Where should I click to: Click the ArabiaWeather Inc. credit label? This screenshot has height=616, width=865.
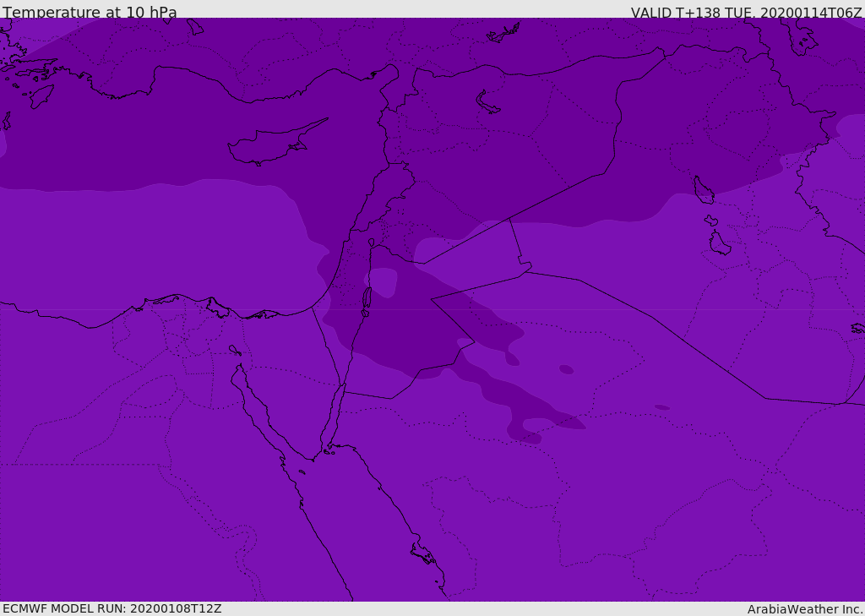(805, 609)
